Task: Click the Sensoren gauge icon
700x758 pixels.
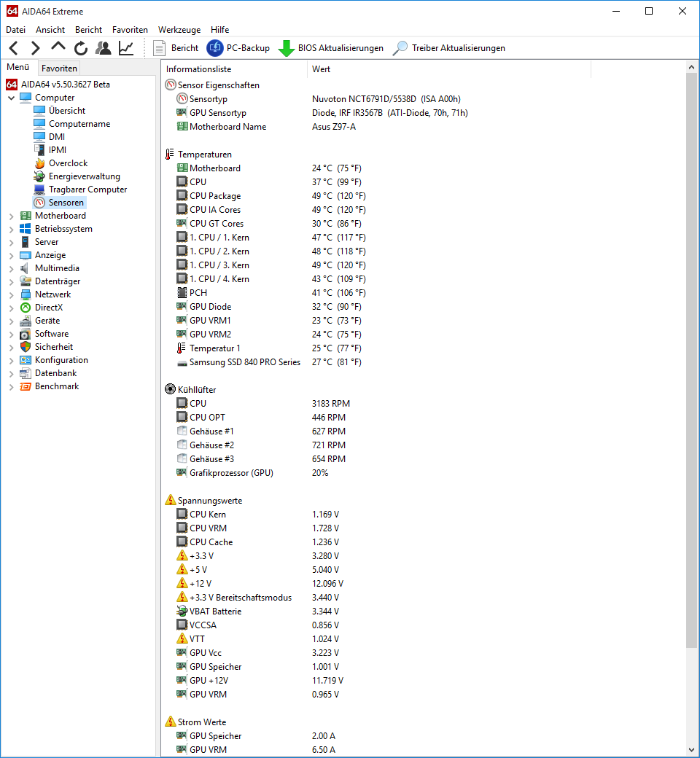Action: tap(39, 203)
